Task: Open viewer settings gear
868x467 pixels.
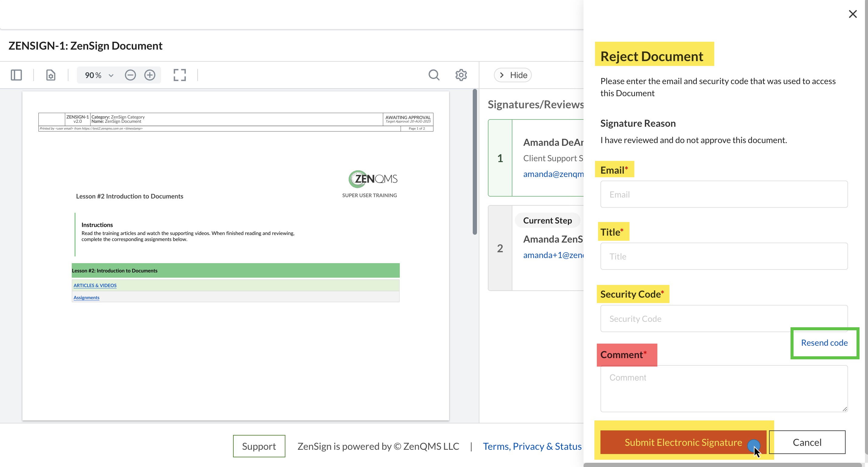Action: pyautogui.click(x=461, y=75)
